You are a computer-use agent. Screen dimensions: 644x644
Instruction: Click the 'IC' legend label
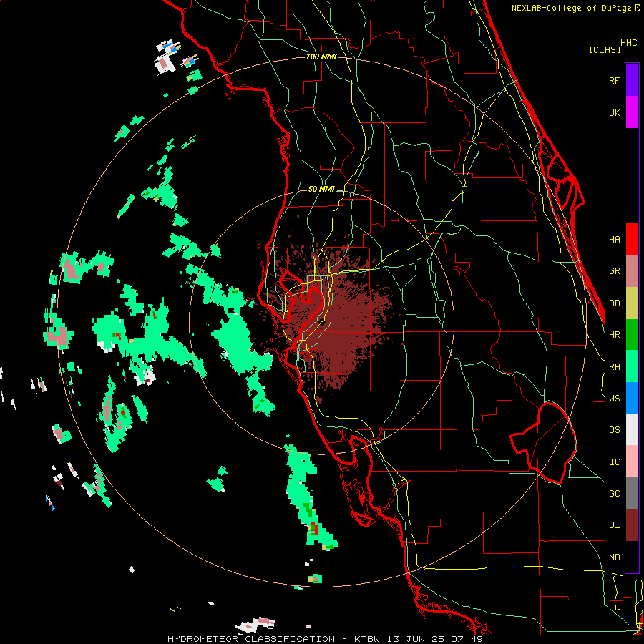click(x=614, y=462)
